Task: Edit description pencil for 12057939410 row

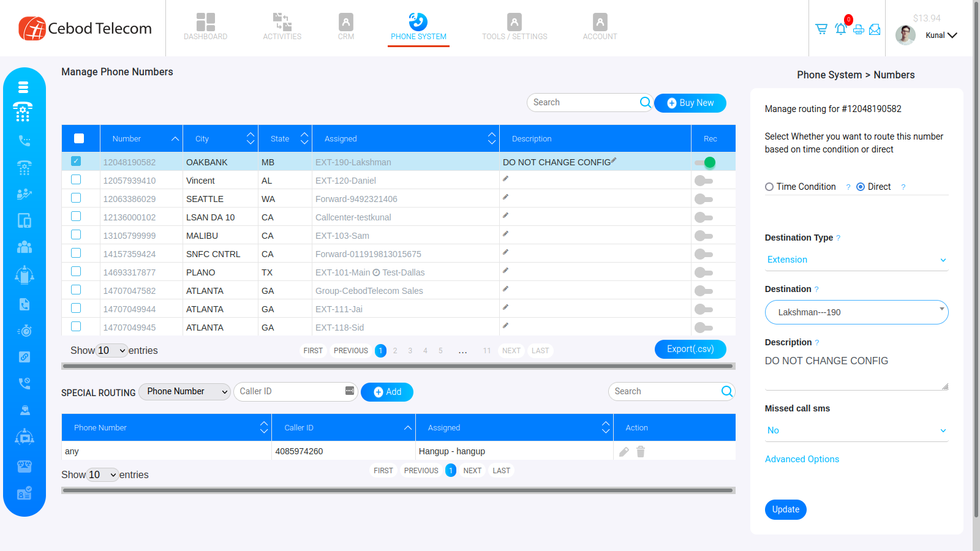Action: coord(505,179)
